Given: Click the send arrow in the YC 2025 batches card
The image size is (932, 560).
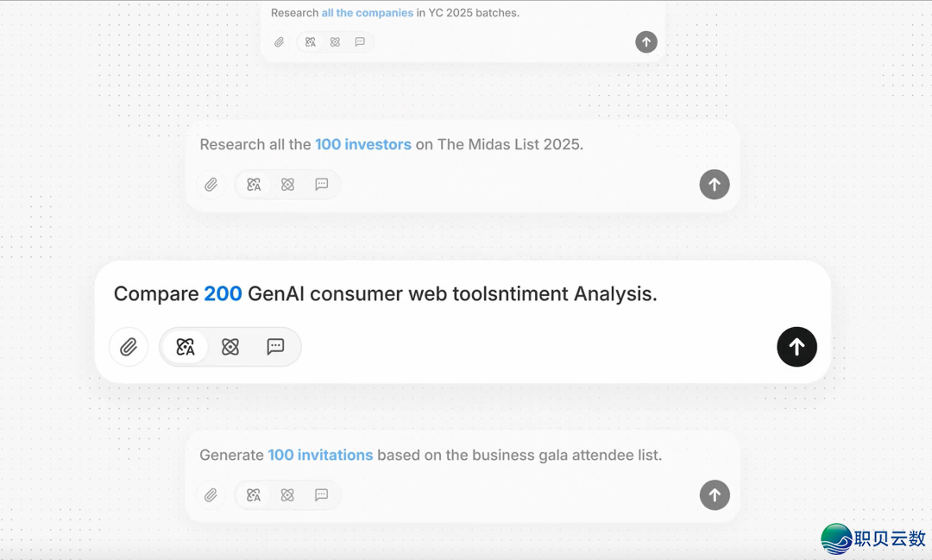Looking at the screenshot, I should pyautogui.click(x=646, y=41).
